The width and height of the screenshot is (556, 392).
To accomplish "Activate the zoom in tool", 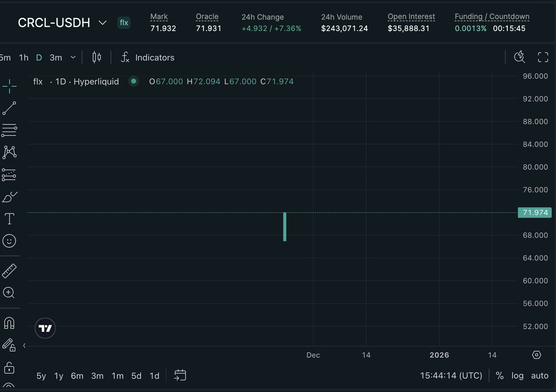I will 9,292.
